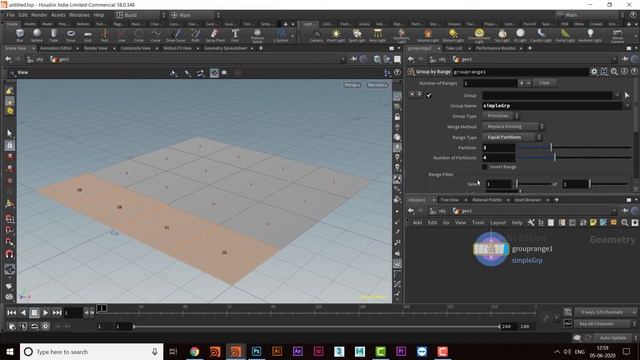Open the Range Type dropdown
The width and height of the screenshot is (640, 360).
point(512,137)
